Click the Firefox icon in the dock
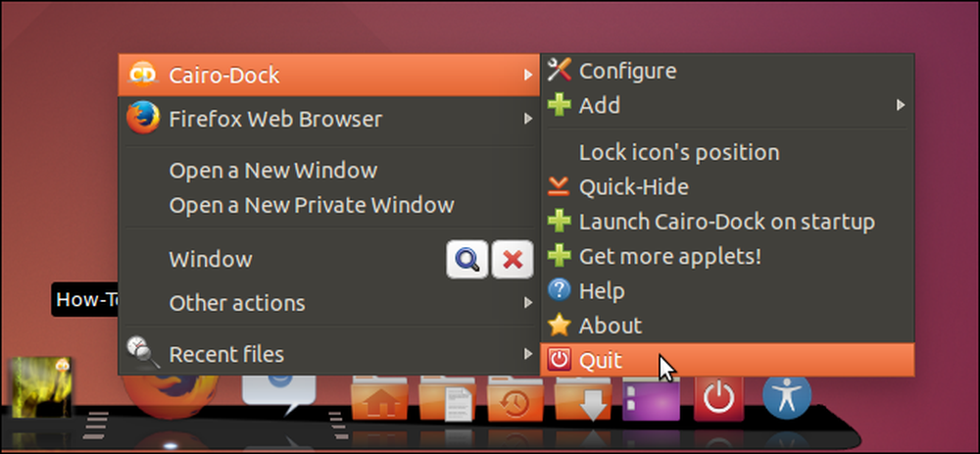This screenshot has height=454, width=980. 170,396
